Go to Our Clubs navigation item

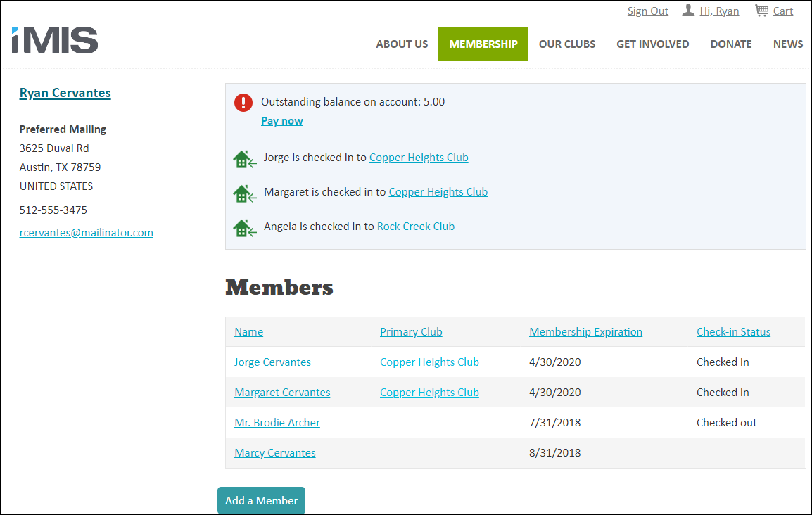(x=567, y=44)
